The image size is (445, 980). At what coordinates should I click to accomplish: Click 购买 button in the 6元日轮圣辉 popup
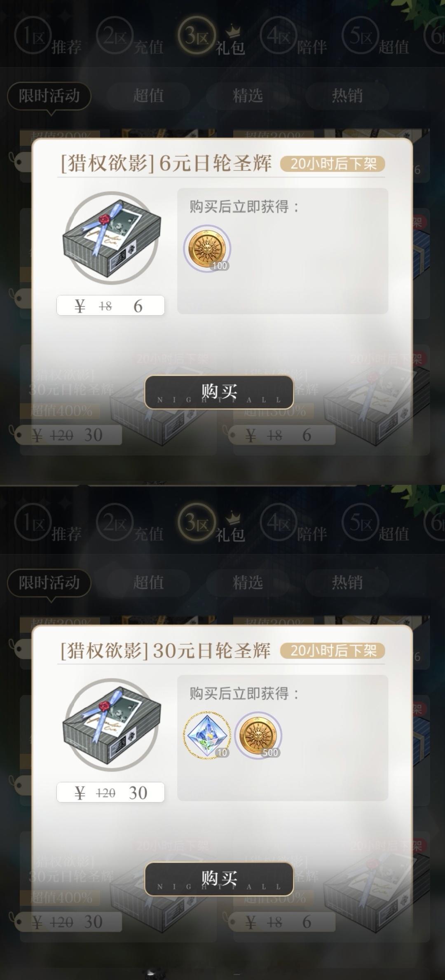[x=219, y=392]
